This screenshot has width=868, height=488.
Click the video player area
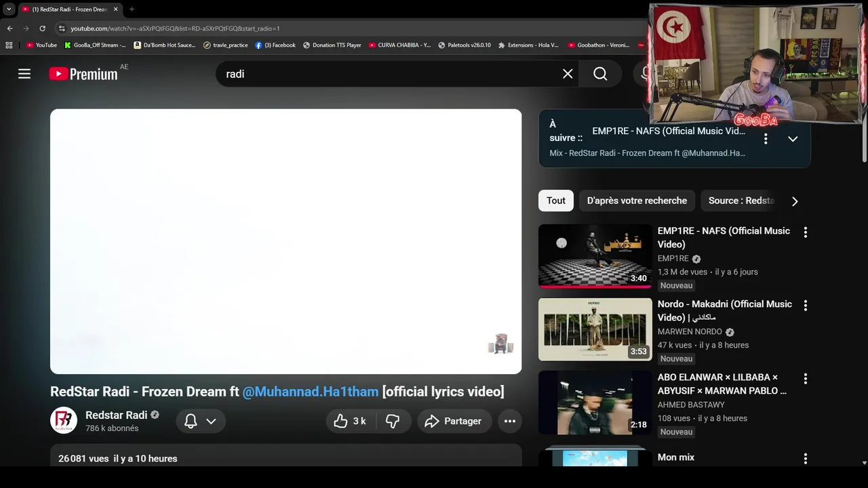click(x=285, y=241)
